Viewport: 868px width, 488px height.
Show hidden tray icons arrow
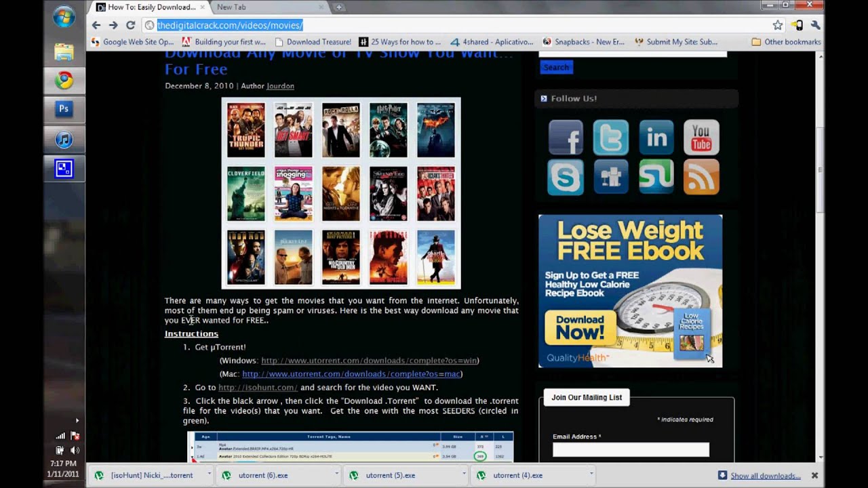pos(77,420)
